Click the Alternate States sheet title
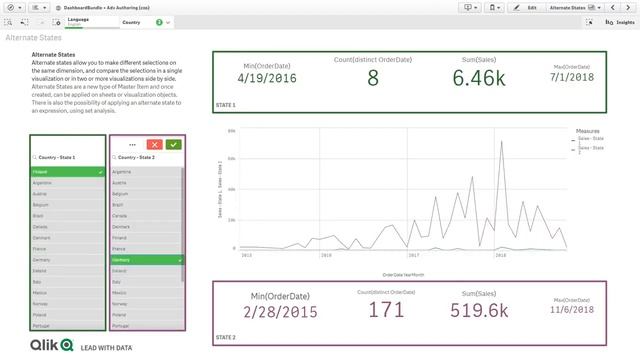The width and height of the screenshot is (640, 360). click(x=33, y=38)
